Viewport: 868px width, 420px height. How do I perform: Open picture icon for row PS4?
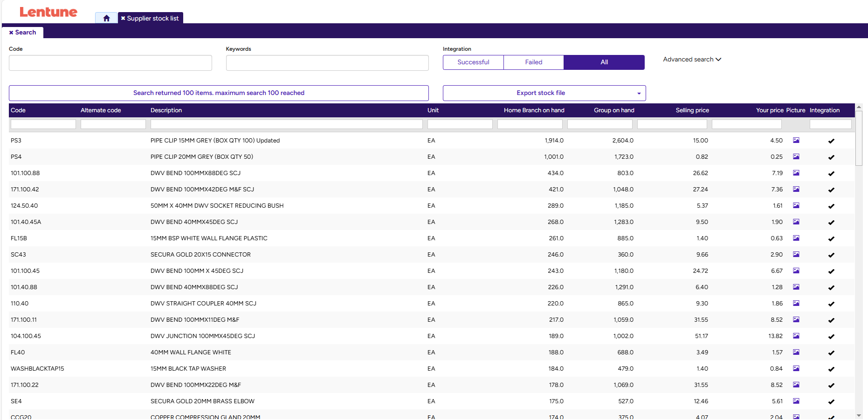(x=796, y=156)
